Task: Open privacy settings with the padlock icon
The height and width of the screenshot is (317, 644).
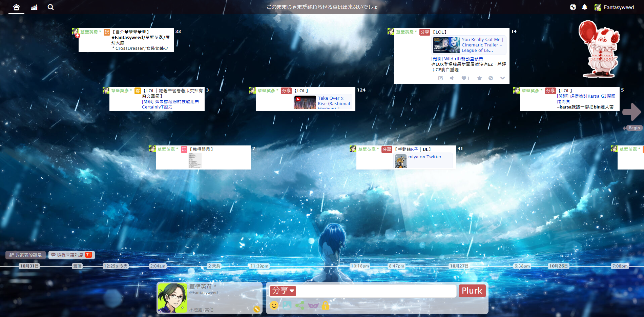Action: click(x=325, y=305)
